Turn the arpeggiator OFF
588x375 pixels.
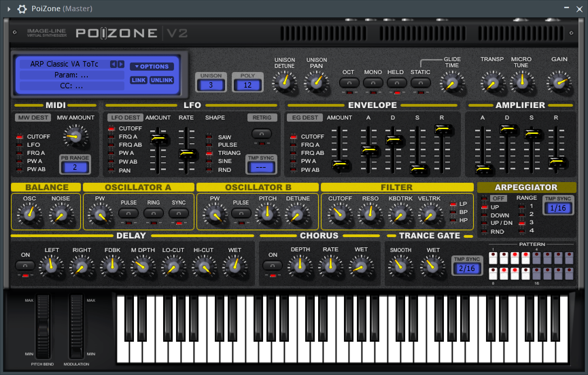(499, 198)
